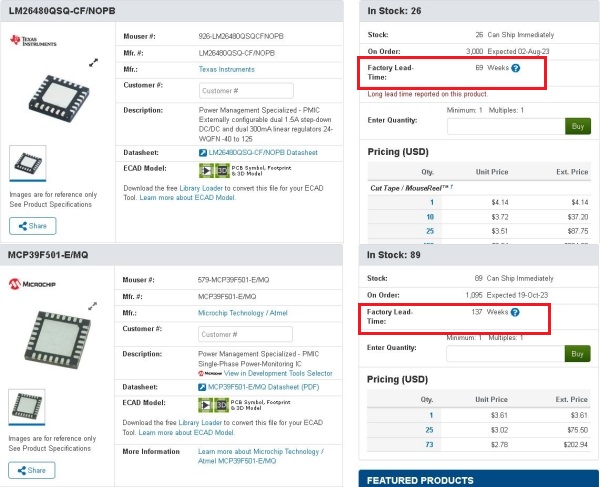Focus the Customer # field for LM26480QSQ
600x487 pixels.
click(246, 91)
